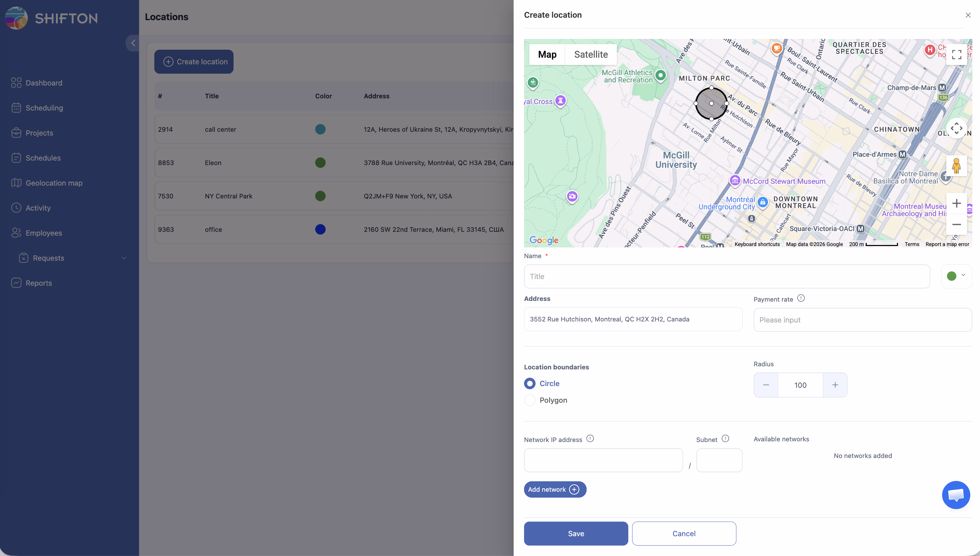Increase radius with plus stepper

tap(835, 385)
